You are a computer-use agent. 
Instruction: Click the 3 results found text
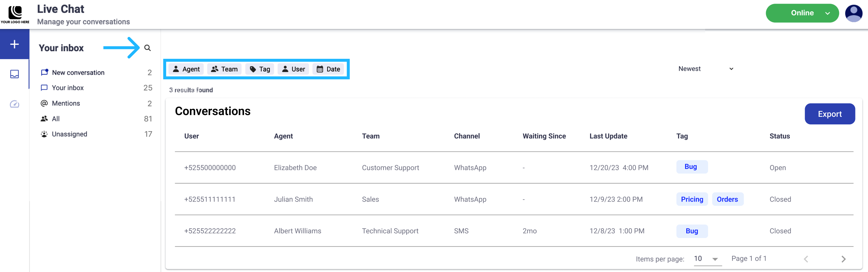click(191, 90)
